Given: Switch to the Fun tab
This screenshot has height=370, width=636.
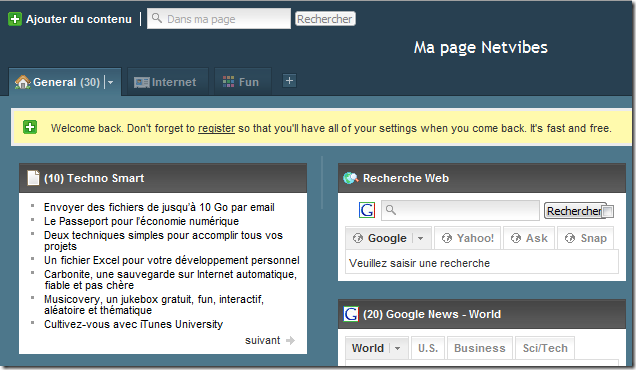Looking at the screenshot, I should pos(243,82).
